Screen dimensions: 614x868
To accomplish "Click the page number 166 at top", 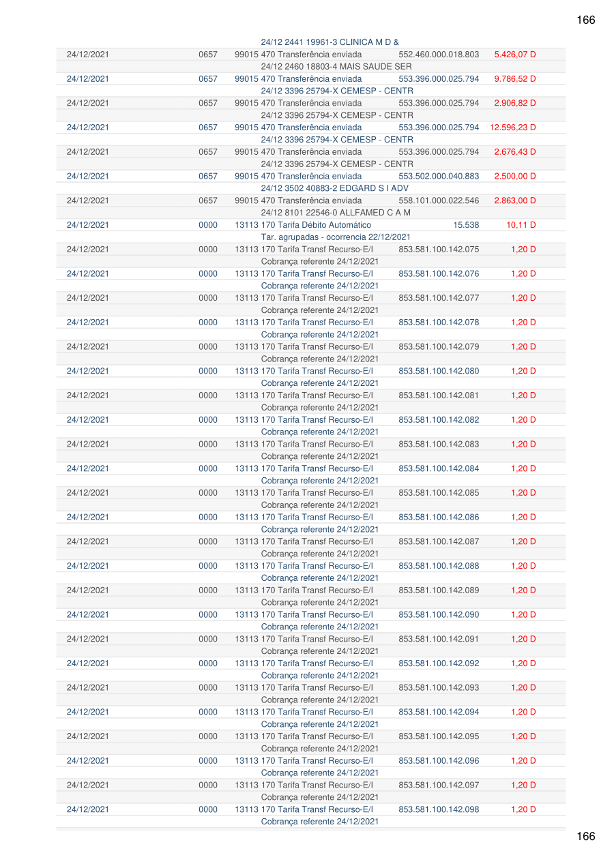I will (x=585, y=20).
